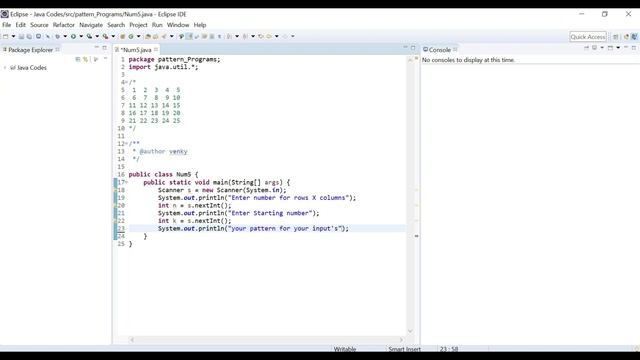Jump to Last Edit Location icon
The height and width of the screenshot is (360, 640).
click(261, 36)
